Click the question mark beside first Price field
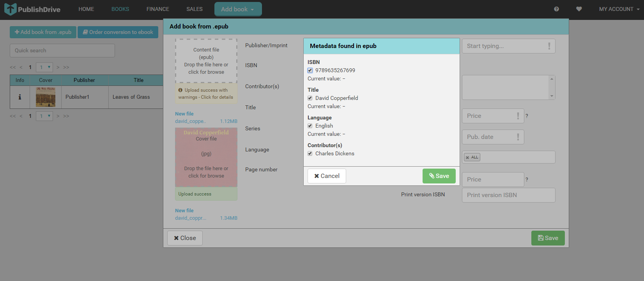 click(x=527, y=116)
